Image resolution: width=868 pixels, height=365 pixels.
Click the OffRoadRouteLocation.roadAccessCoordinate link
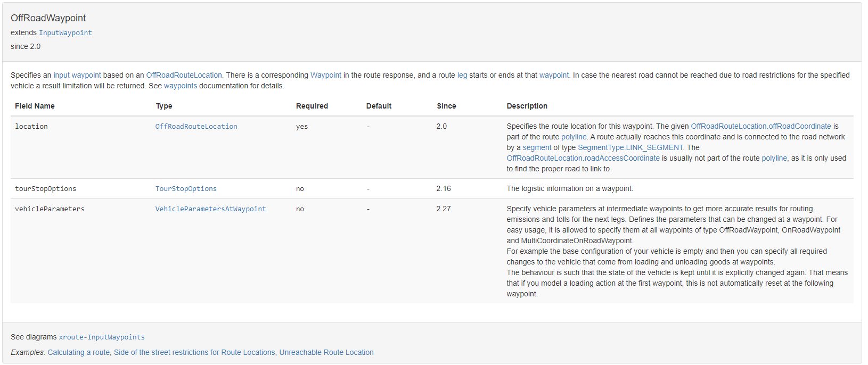[583, 158]
